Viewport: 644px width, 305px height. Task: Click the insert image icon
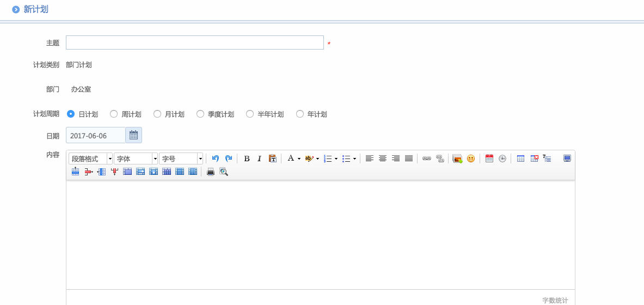tap(457, 158)
